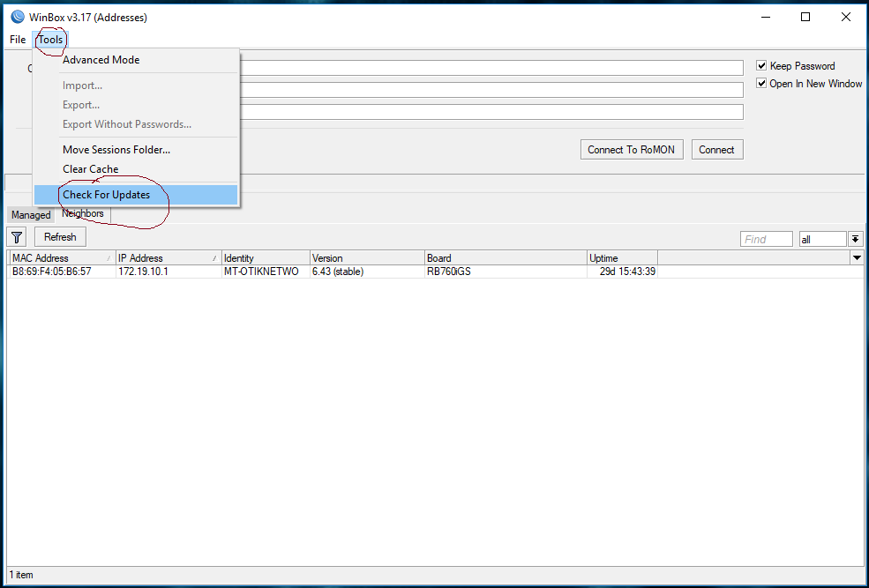Close the WinBox window
869x588 pixels.
pyautogui.click(x=846, y=17)
